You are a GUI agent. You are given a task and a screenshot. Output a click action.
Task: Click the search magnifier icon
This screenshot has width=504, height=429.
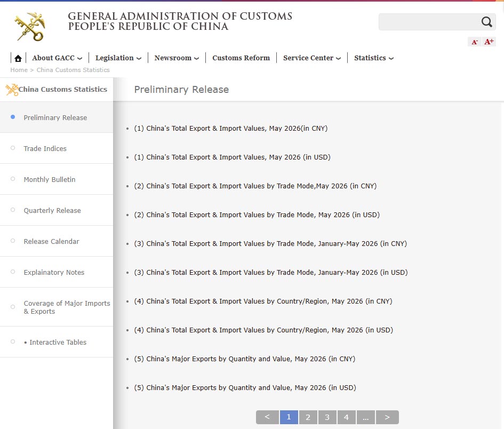click(x=486, y=22)
